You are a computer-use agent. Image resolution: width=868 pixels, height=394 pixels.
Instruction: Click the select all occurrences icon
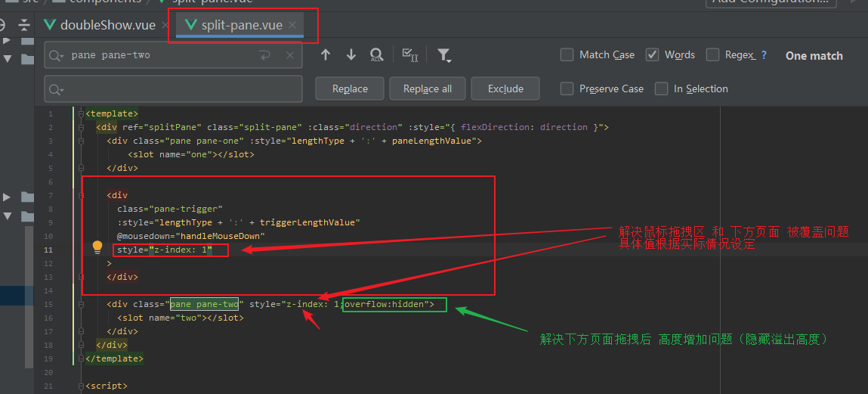409,54
